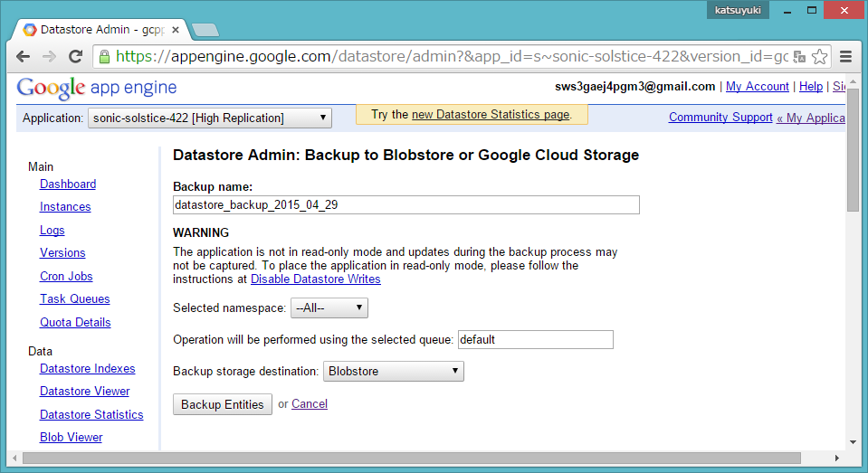Screen dimensions: 868x473
Task: Open the Chrome hamburger menu
Action: (845, 56)
